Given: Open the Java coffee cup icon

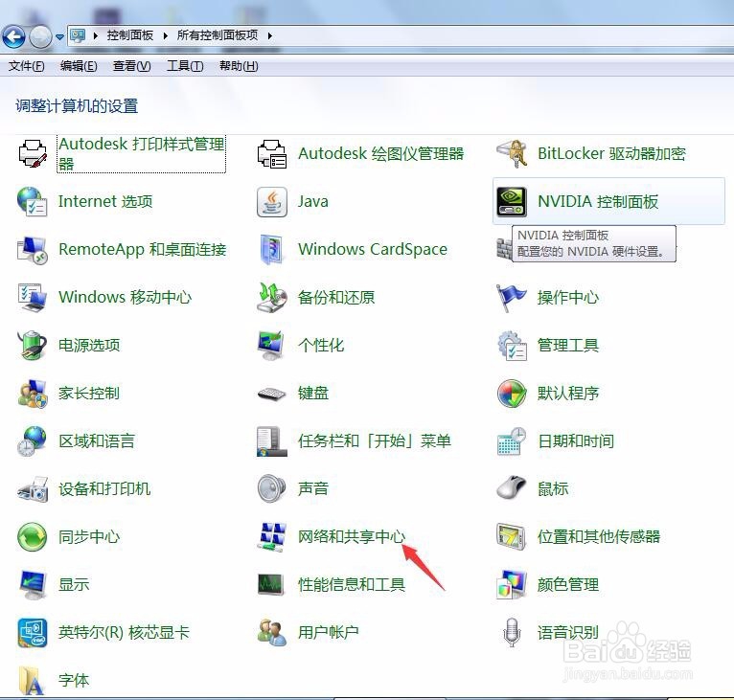Looking at the screenshot, I should click(272, 202).
